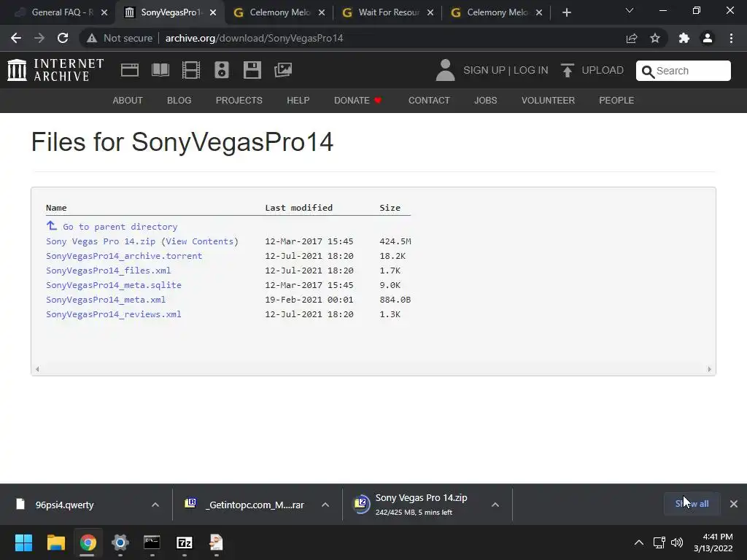Click the address bar URL
This screenshot has width=747, height=560.
(254, 38)
